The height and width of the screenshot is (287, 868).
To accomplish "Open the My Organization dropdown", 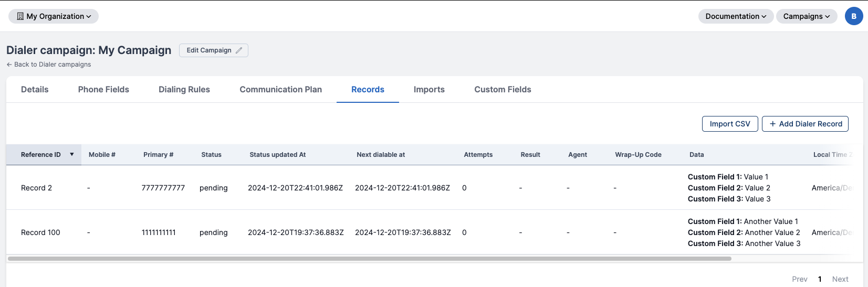I will coord(54,16).
